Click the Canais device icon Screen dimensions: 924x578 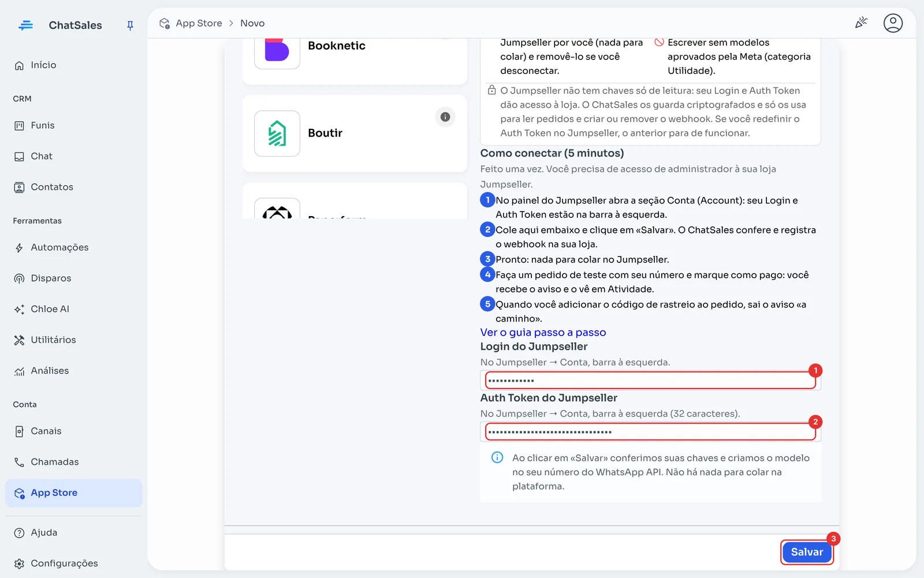click(19, 431)
